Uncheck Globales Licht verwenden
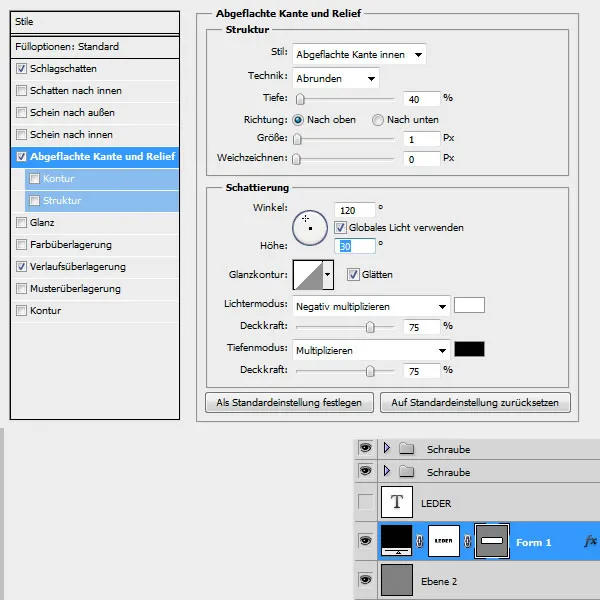 click(x=340, y=228)
